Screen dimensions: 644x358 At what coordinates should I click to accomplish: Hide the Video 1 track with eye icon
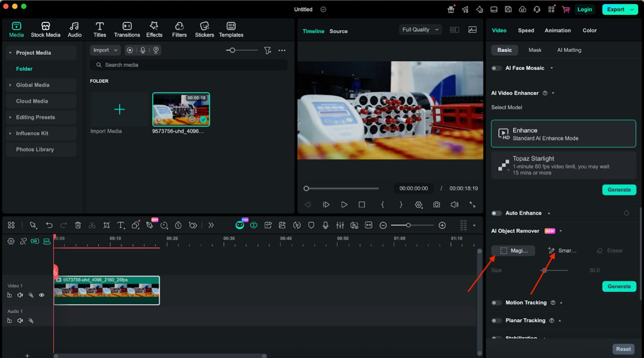[x=41, y=295]
